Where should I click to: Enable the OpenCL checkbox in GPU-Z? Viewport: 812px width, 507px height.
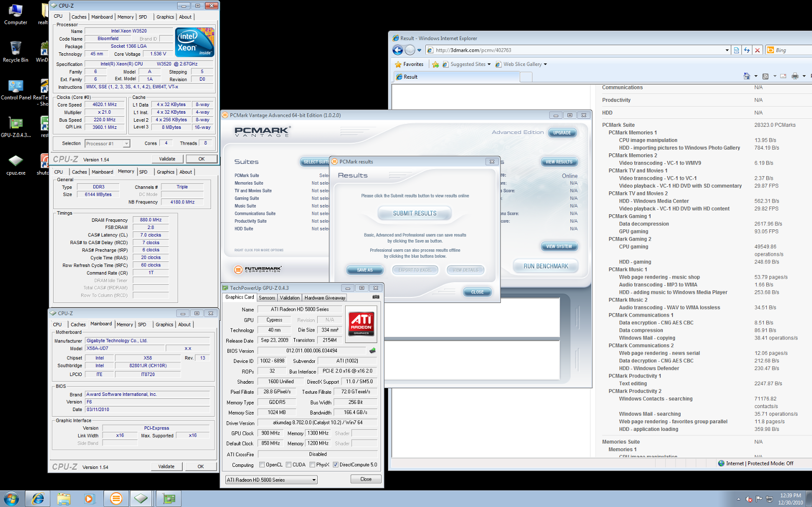coord(262,465)
